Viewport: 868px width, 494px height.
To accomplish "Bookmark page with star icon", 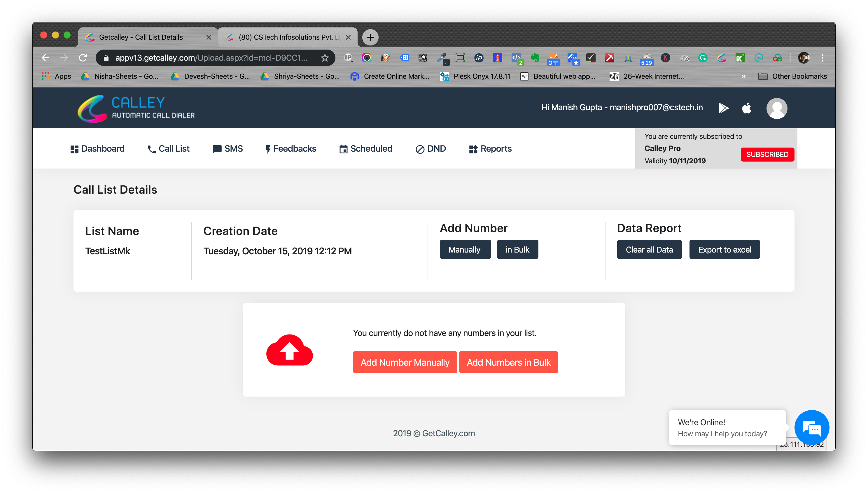I will tap(325, 58).
